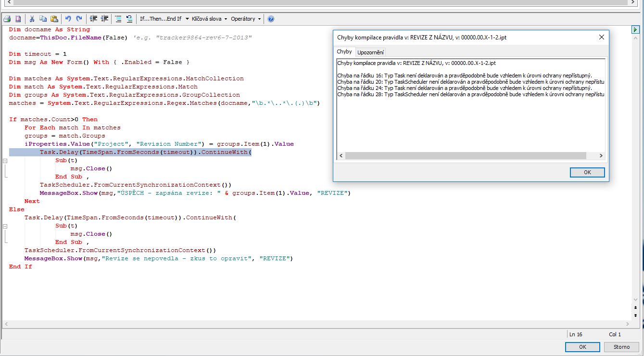Screen dimensions: 644x356
Task: Open the Operátory dropdown menu
Action: pyautogui.click(x=246, y=19)
